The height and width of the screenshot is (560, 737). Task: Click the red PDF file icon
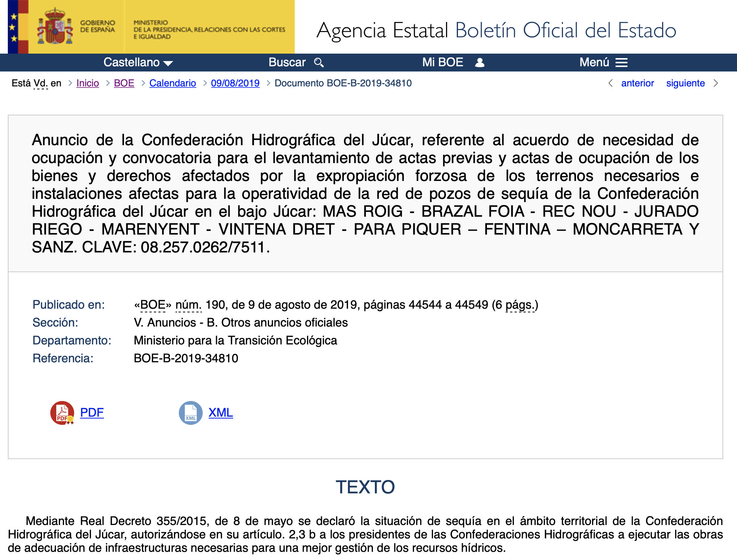[x=62, y=413]
